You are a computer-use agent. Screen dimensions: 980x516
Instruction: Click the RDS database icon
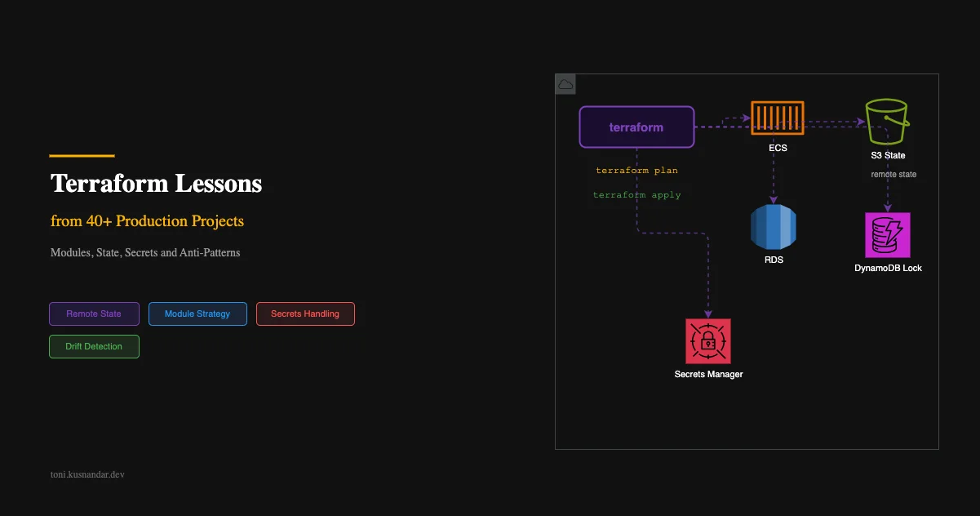[x=773, y=226]
